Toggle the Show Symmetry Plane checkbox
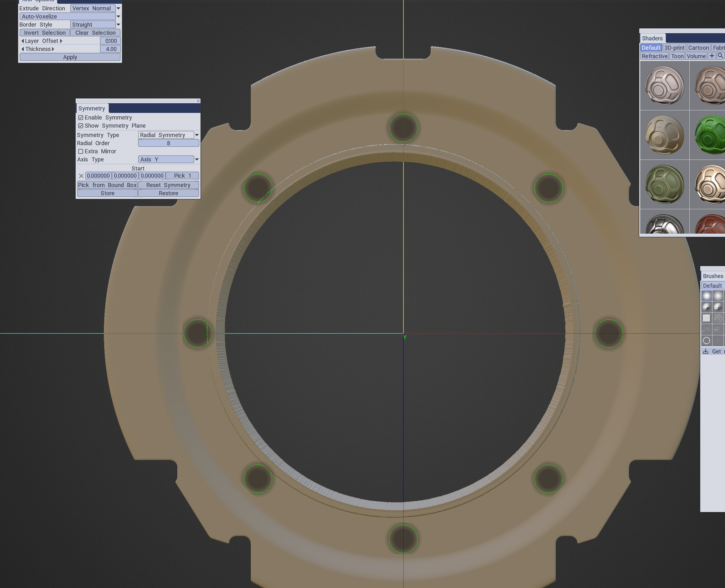The width and height of the screenshot is (725, 588). (x=81, y=126)
